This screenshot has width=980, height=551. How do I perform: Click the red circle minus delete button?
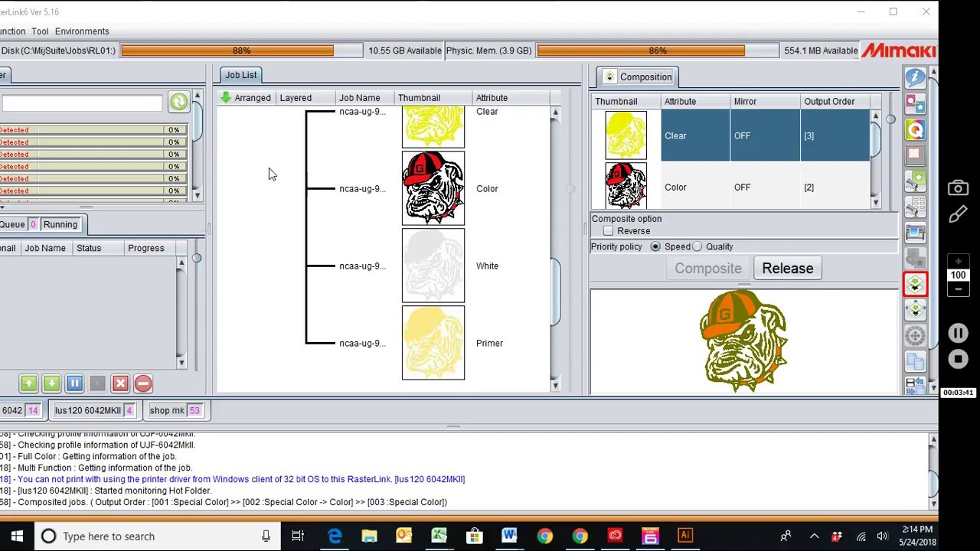[143, 383]
